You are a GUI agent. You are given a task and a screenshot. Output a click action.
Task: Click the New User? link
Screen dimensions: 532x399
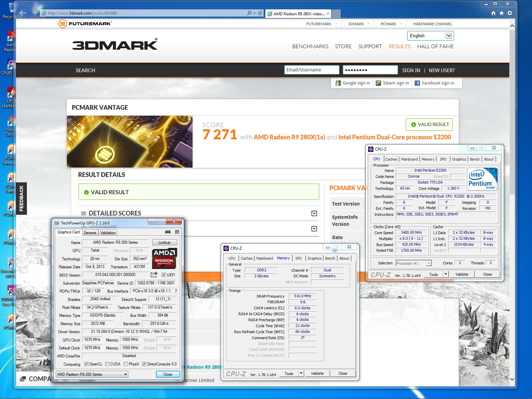click(x=442, y=70)
